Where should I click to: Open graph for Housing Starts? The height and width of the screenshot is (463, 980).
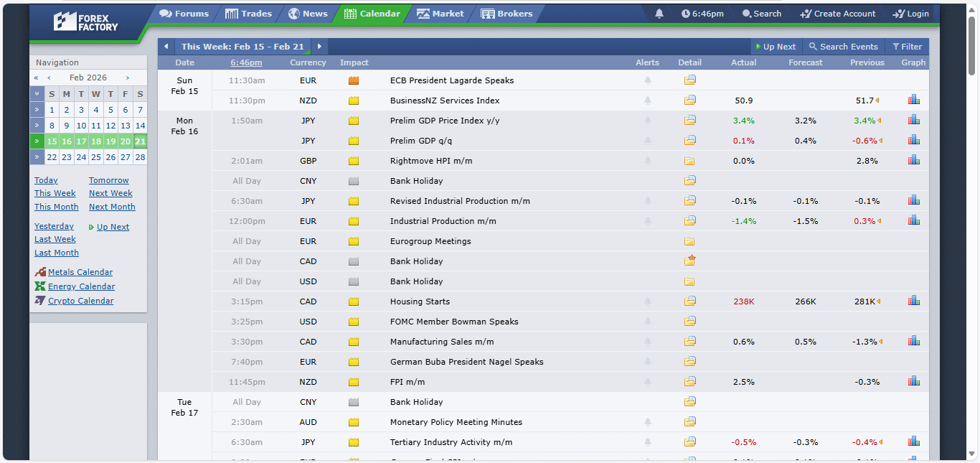(x=913, y=301)
